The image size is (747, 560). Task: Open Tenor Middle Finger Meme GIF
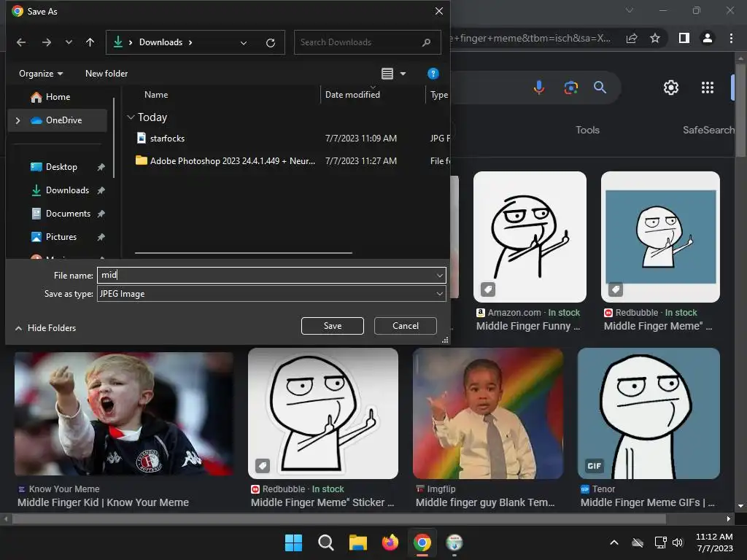[x=649, y=413]
